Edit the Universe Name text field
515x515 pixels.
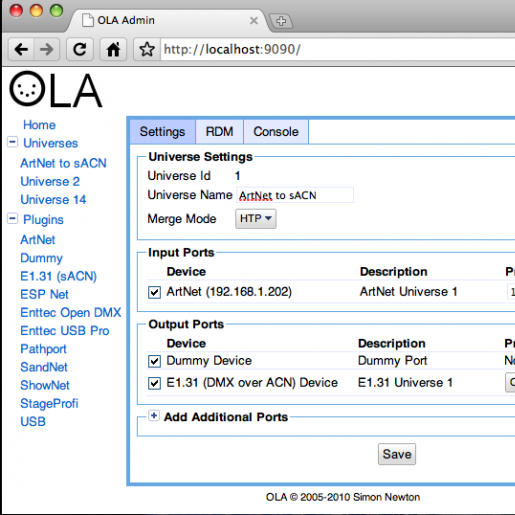point(295,195)
